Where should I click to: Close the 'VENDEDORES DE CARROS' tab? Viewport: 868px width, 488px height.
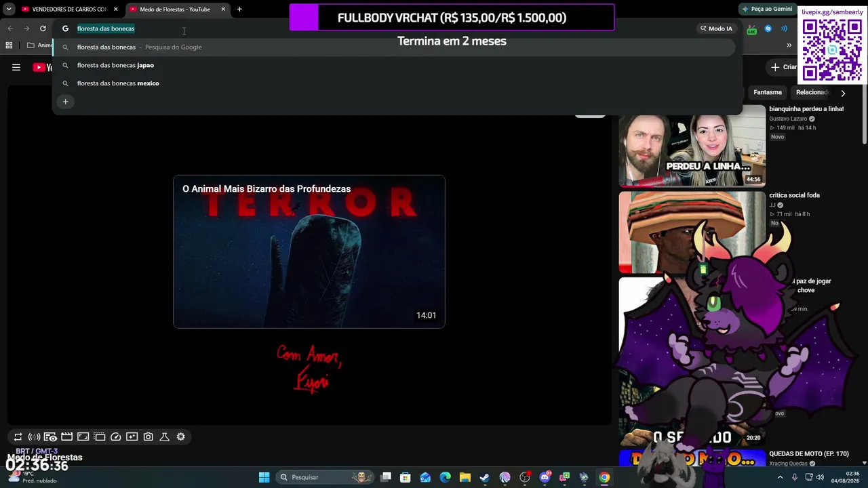click(115, 9)
